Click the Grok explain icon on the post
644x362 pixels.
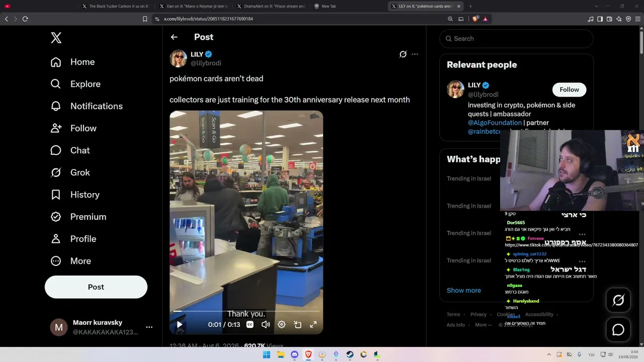click(403, 54)
